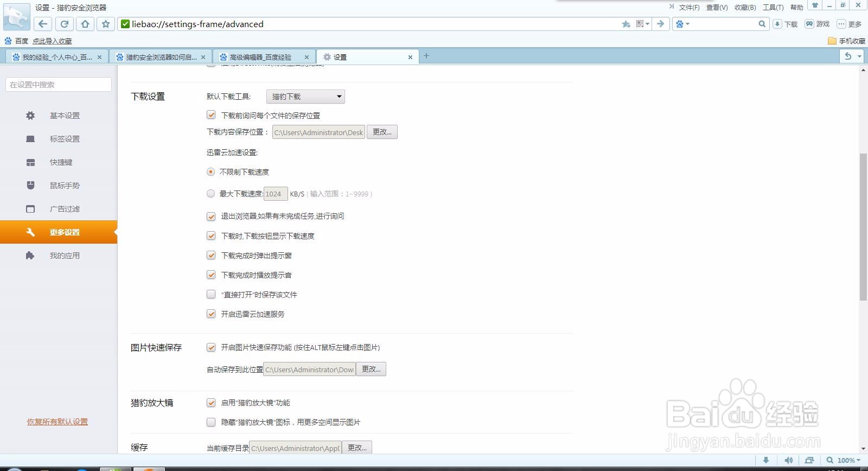Open the downloads toolbar button
This screenshot has width=868, height=471.
click(786, 24)
